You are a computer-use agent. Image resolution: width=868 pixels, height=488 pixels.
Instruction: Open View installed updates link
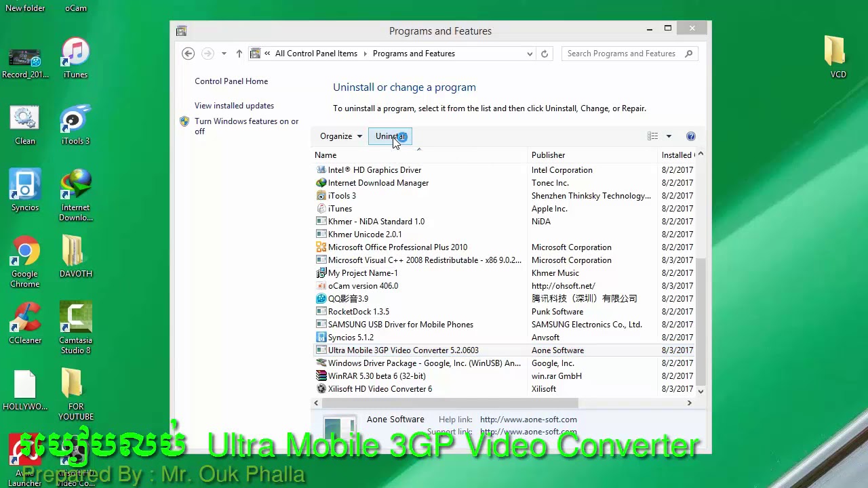[x=234, y=106]
